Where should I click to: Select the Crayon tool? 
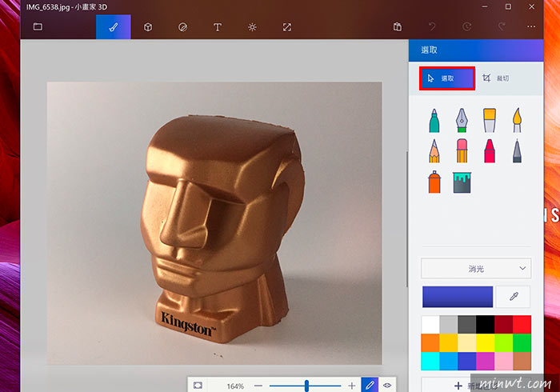point(490,151)
